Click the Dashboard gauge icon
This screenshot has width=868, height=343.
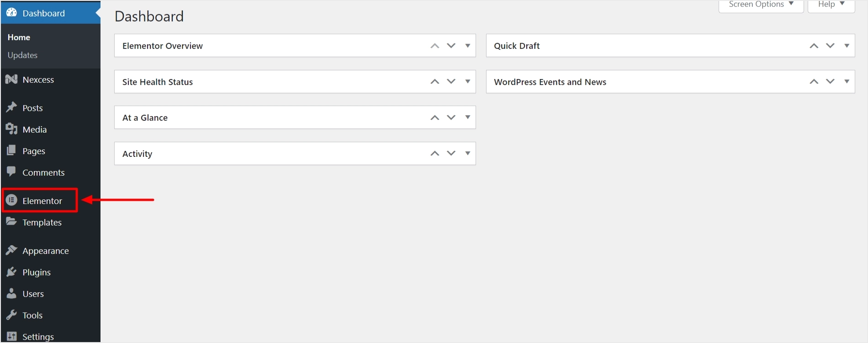(x=11, y=13)
